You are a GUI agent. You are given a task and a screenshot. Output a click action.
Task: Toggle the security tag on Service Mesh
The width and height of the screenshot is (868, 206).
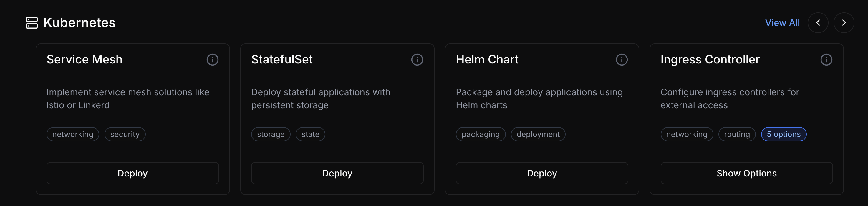click(125, 134)
